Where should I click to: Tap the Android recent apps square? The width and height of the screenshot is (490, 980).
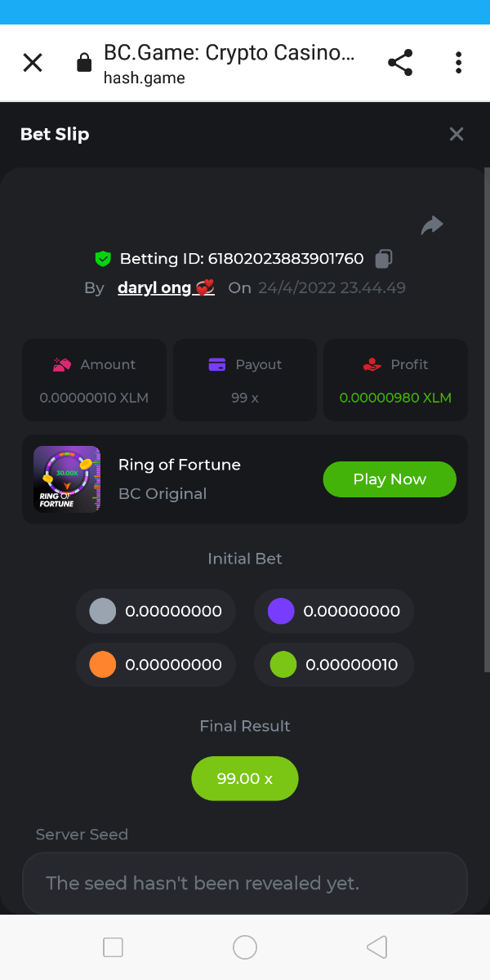(113, 947)
